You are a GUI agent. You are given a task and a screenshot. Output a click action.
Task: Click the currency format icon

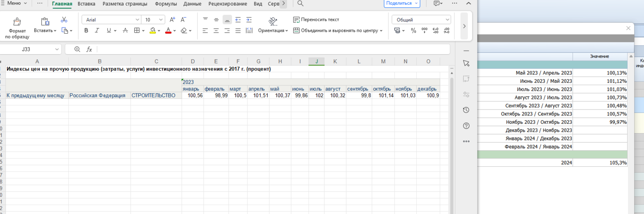[397, 31]
